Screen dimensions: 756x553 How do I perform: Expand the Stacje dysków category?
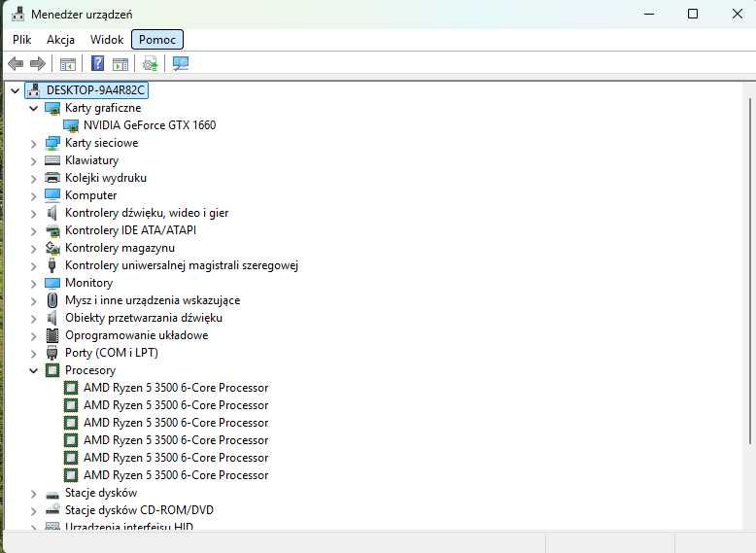coord(33,494)
